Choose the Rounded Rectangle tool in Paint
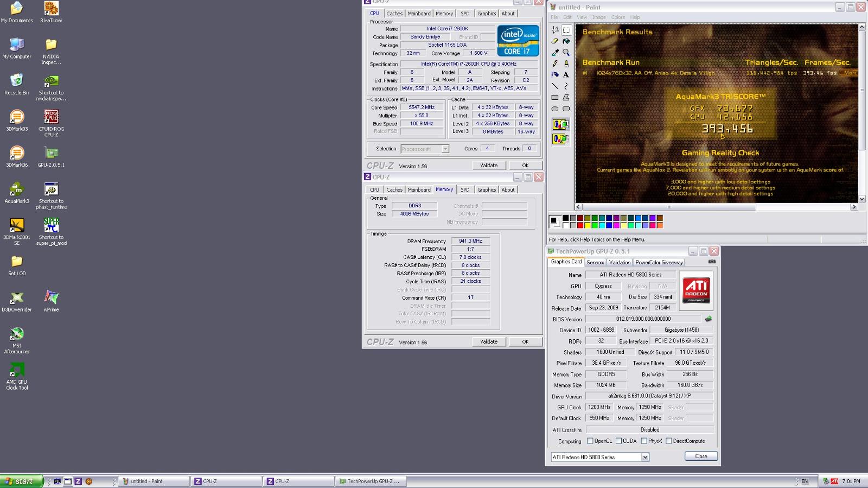 point(566,109)
